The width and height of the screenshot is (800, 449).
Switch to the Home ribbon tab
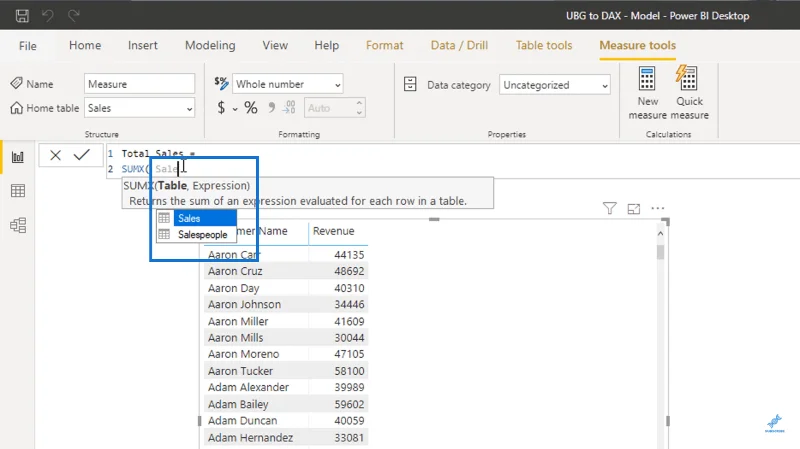click(x=85, y=45)
